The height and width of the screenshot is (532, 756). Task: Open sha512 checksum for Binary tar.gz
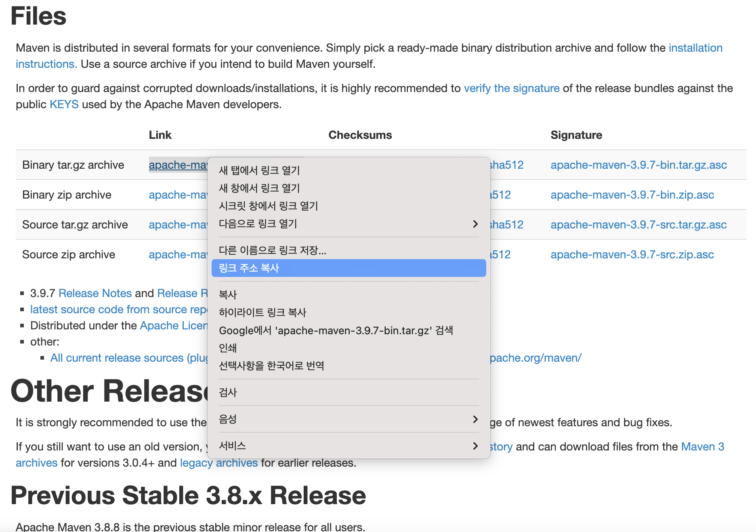(x=507, y=165)
